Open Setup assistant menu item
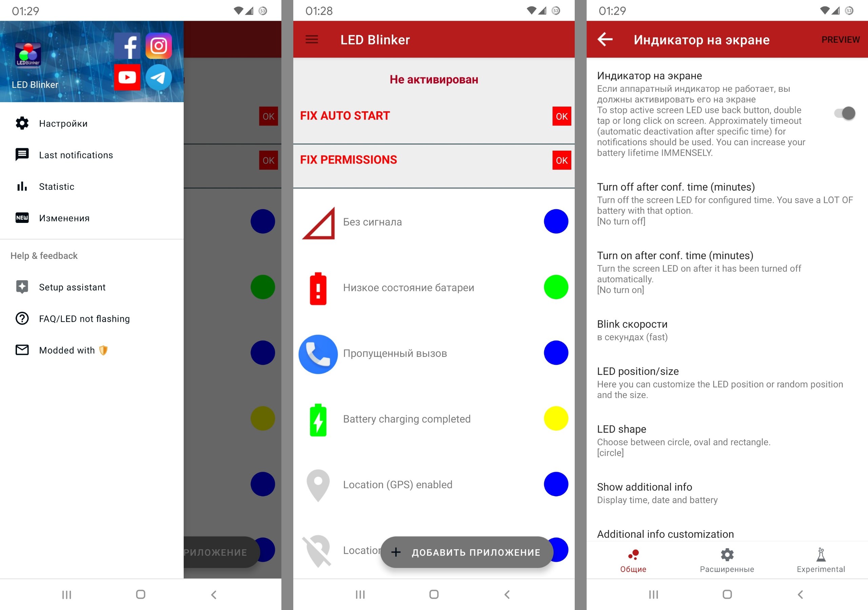This screenshot has height=610, width=868. tap(73, 287)
